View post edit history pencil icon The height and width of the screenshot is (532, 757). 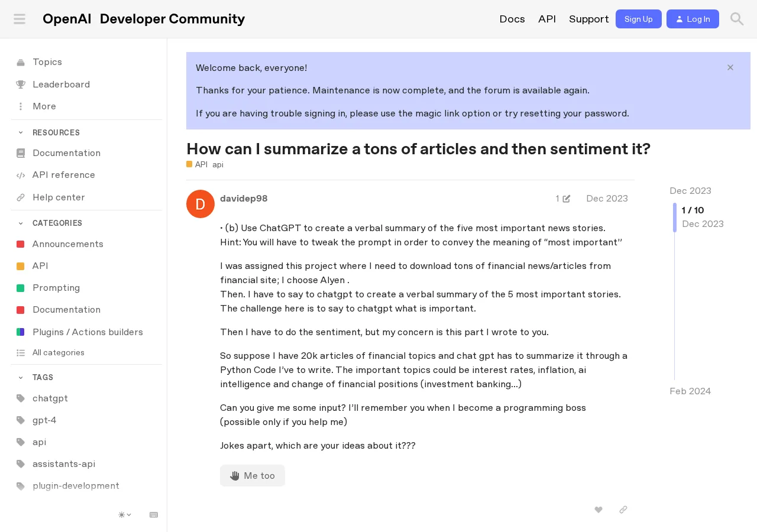click(x=563, y=199)
